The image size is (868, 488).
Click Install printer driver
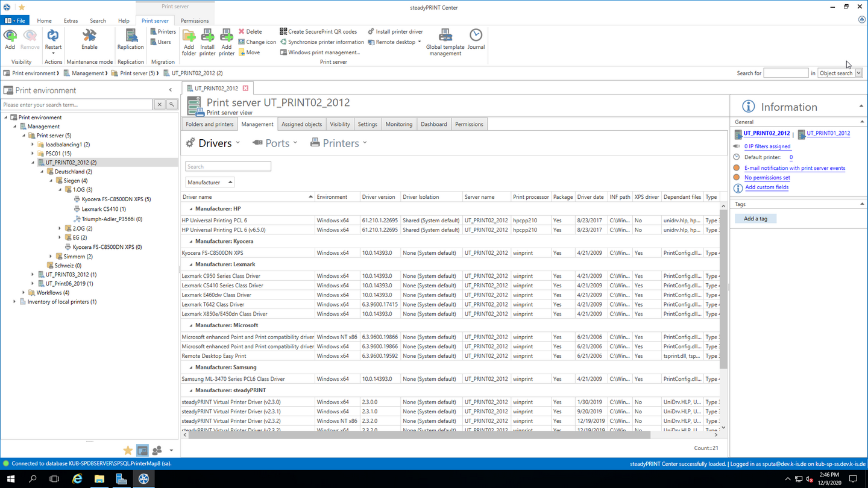pos(395,32)
